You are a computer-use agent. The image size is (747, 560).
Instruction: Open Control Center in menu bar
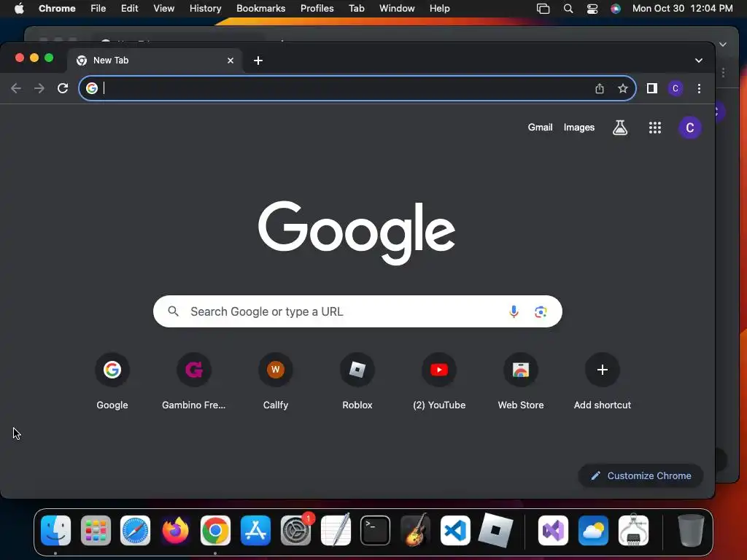click(592, 8)
